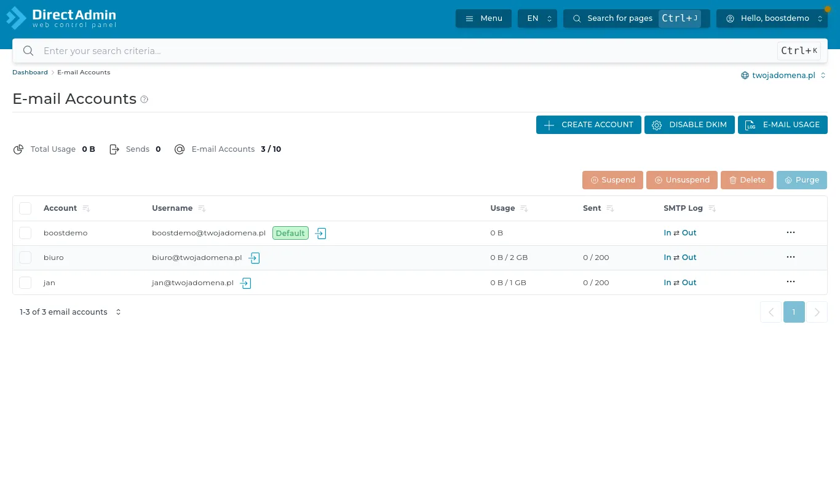Open the twojadomena.pl domain selector
Viewport: 840px width, 504px height.
(x=783, y=76)
